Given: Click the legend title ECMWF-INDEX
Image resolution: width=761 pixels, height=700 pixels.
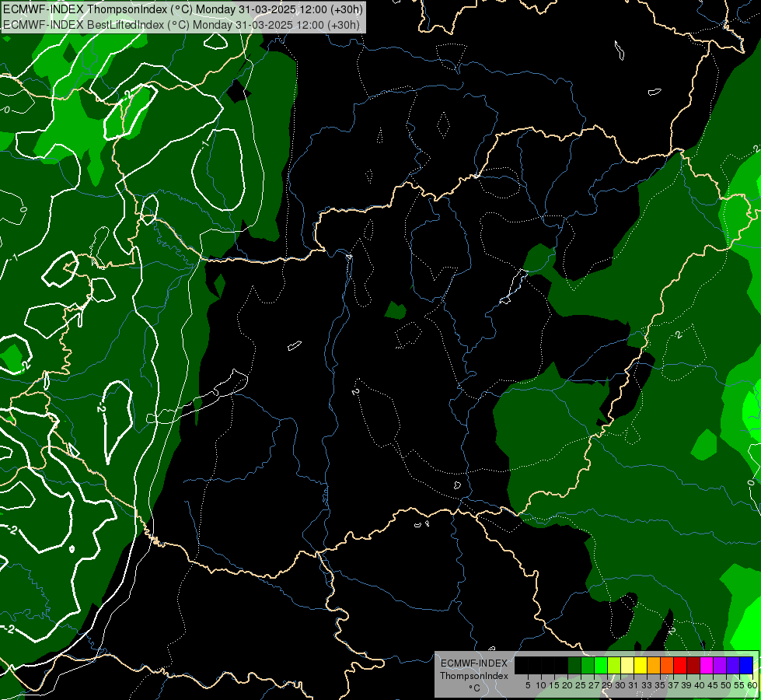Looking at the screenshot, I should pos(474,663).
